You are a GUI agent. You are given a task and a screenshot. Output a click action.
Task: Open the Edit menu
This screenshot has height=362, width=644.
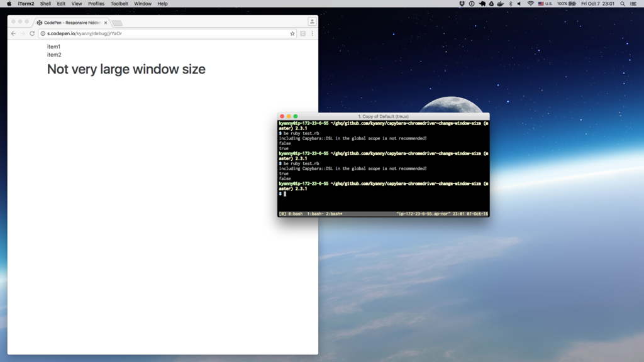61,4
